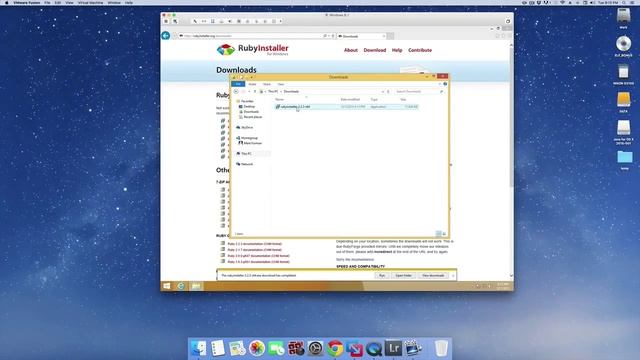Open the Help link in site navigation
Viewport: 640px width, 360px height.
tap(397, 50)
